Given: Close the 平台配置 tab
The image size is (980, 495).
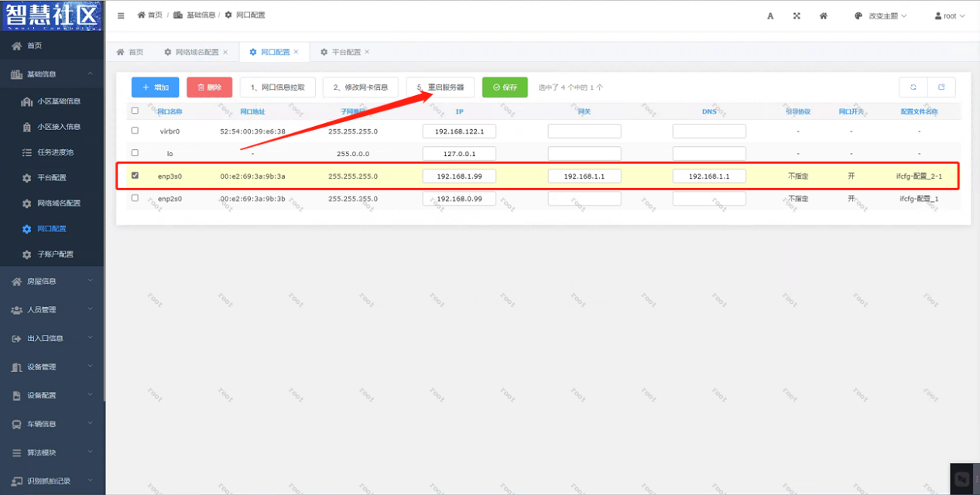Looking at the screenshot, I should click(x=367, y=52).
